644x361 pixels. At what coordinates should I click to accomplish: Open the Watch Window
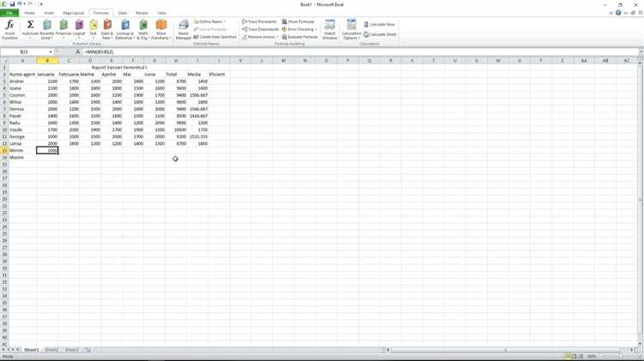click(x=330, y=29)
